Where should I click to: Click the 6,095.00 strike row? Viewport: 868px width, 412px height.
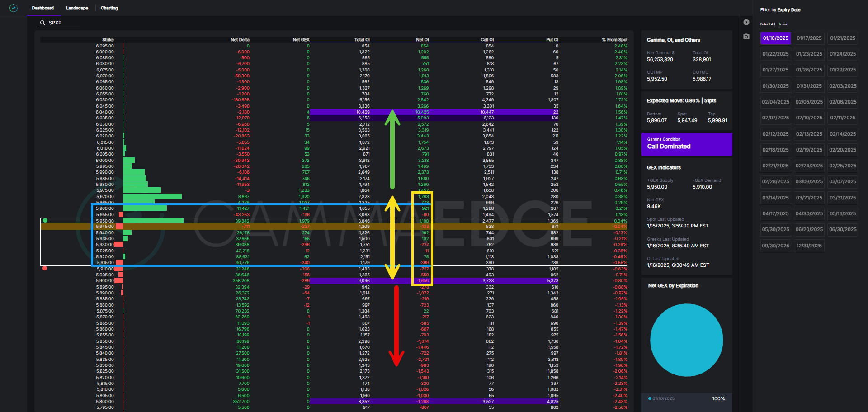[334, 46]
